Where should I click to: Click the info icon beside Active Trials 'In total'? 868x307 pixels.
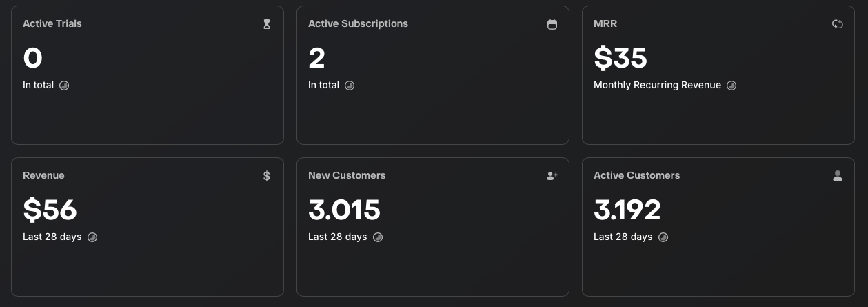point(64,86)
